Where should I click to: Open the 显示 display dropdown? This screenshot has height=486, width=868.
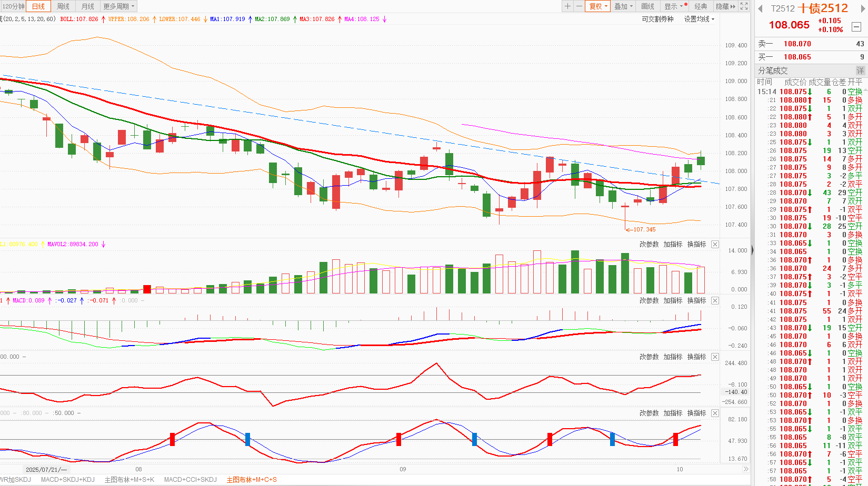[674, 6]
